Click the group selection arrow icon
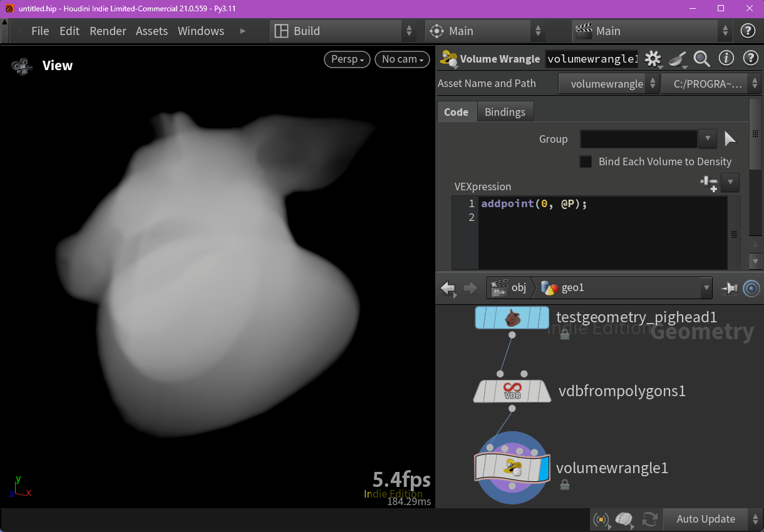 coord(730,138)
